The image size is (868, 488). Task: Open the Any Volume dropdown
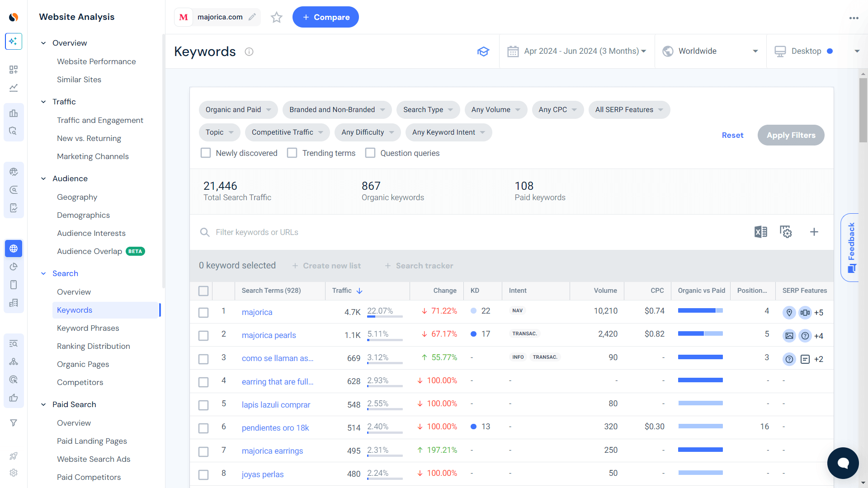click(496, 110)
